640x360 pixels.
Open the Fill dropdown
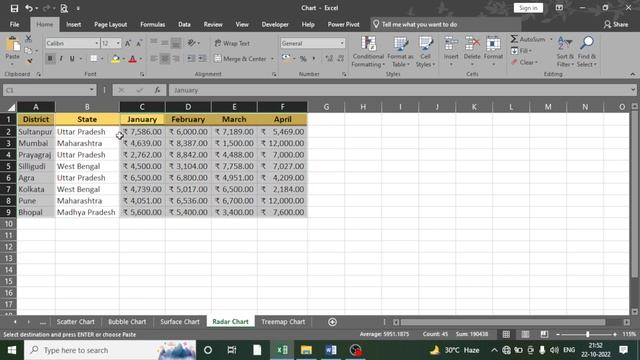(x=522, y=51)
